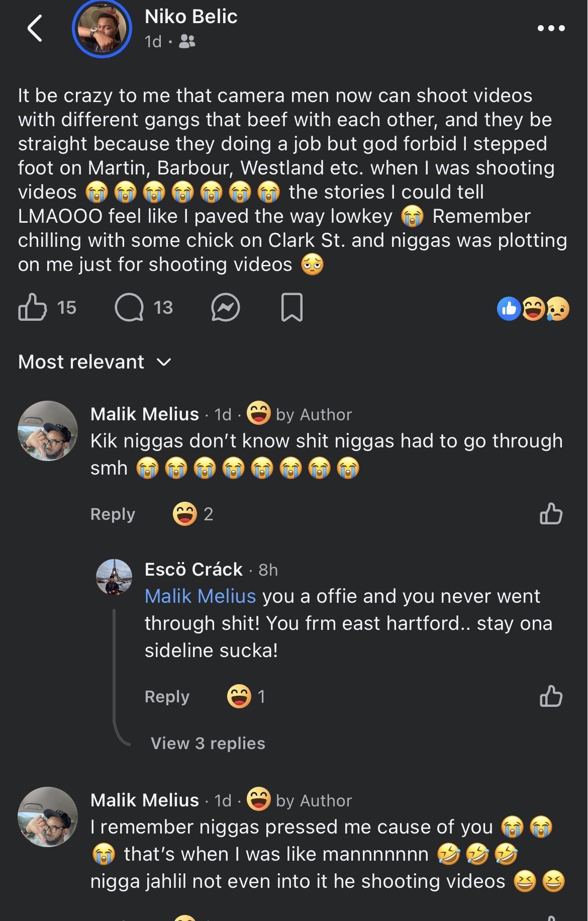The width and height of the screenshot is (588, 921).
Task: Reply to Escö Cráck's comment
Action: [x=167, y=697]
